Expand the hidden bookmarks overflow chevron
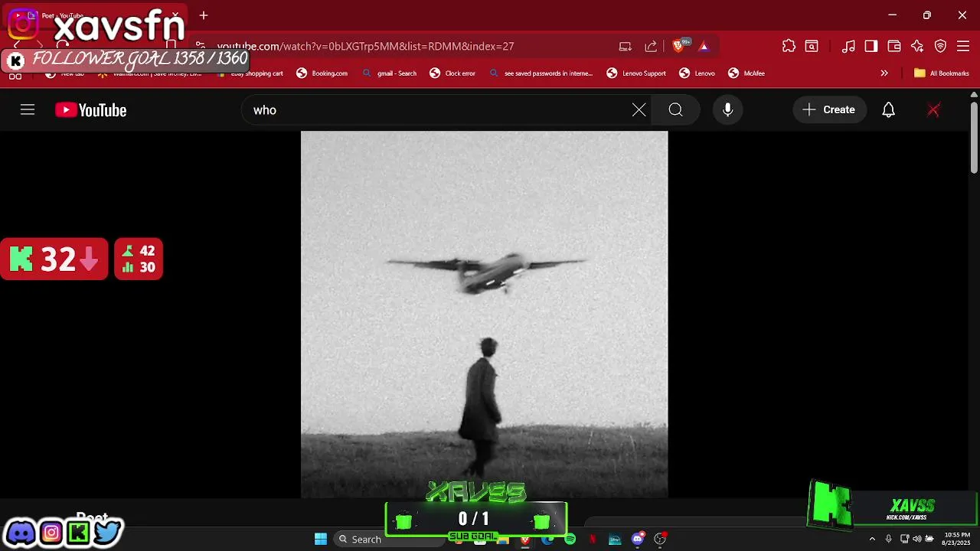This screenshot has height=551, width=980. 884,73
